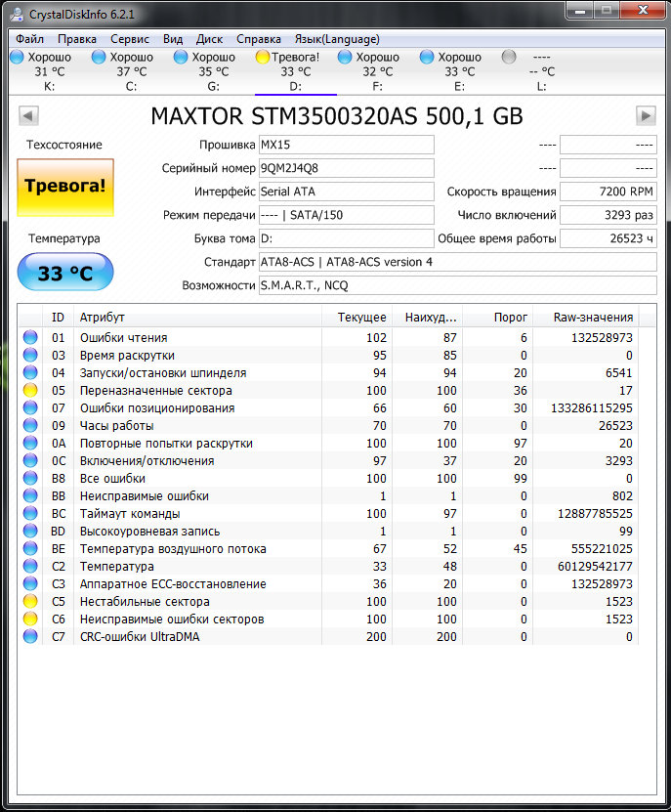Minimize the CrystalDiskInfo window
The image size is (671, 812).
pyautogui.click(x=580, y=11)
